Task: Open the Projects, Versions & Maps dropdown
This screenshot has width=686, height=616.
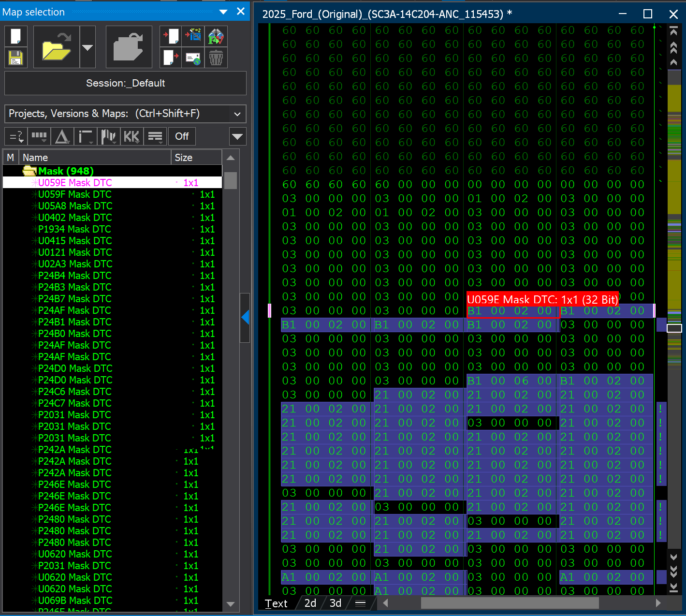Action: pos(237,114)
